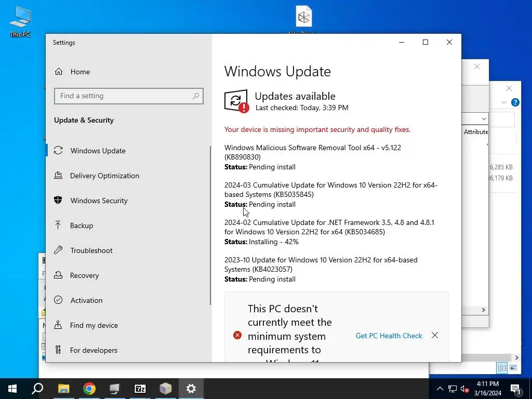Click the Windows Update sync icon in sidebar

point(58,150)
